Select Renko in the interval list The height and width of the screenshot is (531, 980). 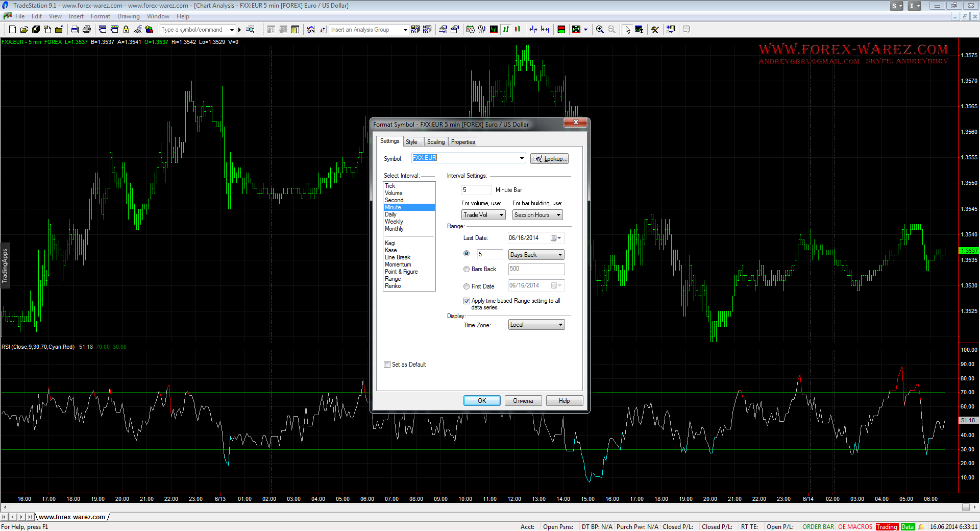tap(393, 286)
